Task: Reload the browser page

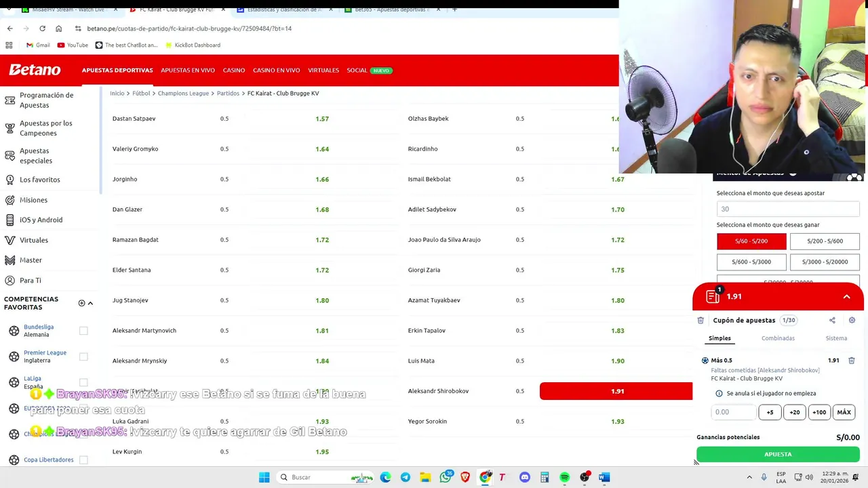Action: coord(42,28)
